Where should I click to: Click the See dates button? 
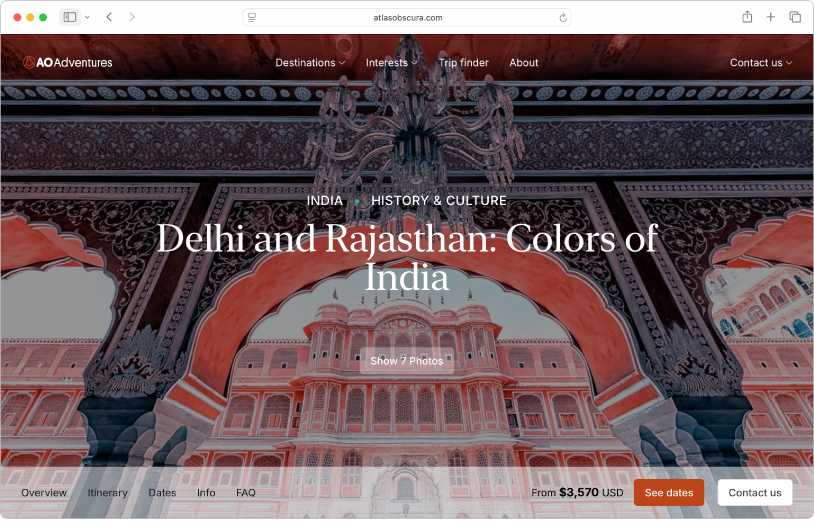(x=669, y=492)
